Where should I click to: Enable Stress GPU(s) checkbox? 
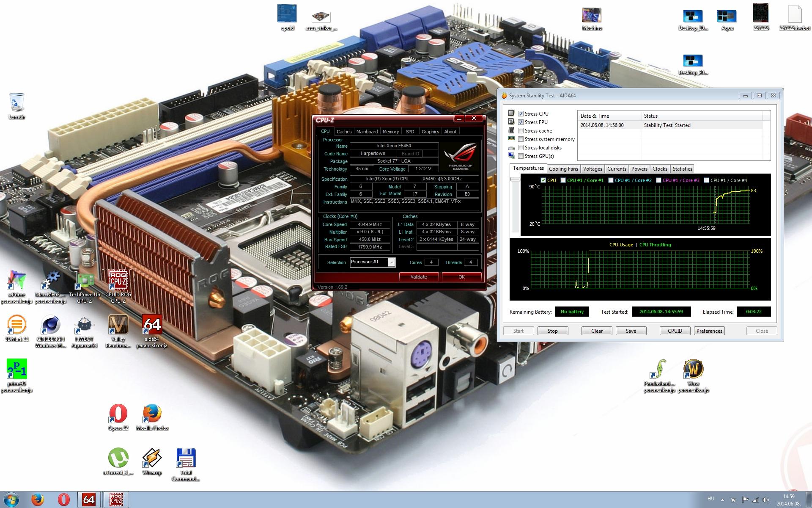[x=521, y=156]
